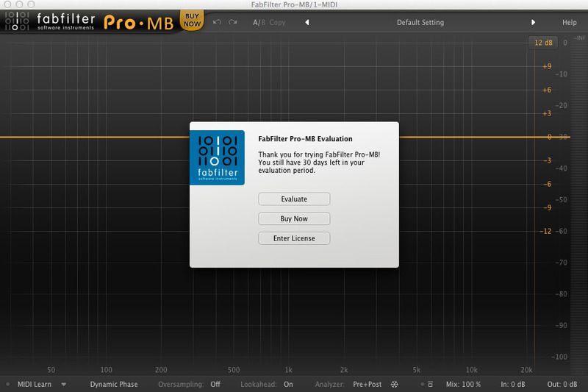The image size is (588, 392).
Task: Go to the next preset
Action: (533, 23)
